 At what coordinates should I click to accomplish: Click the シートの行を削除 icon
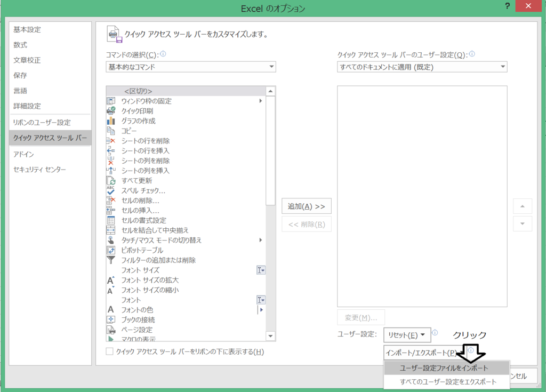[x=111, y=141]
